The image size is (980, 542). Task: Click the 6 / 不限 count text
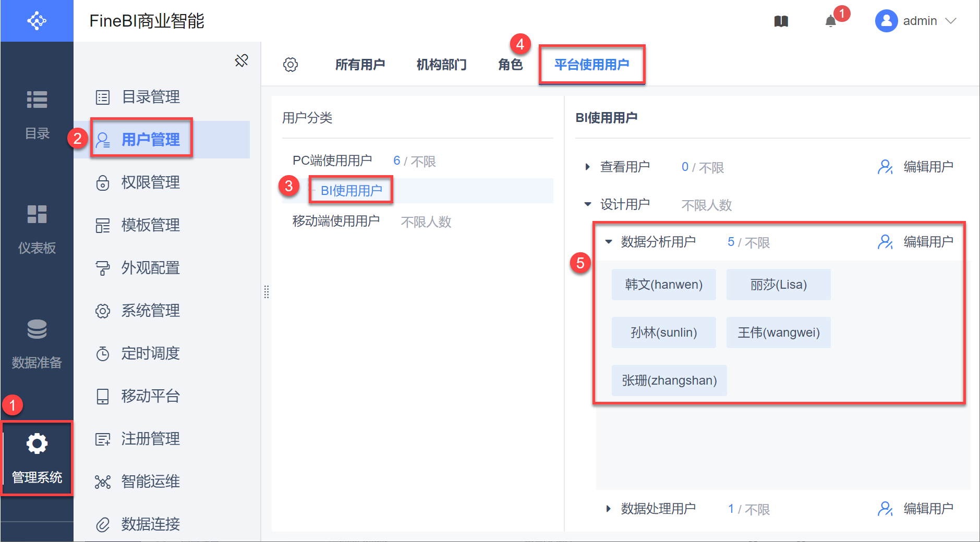point(415,161)
